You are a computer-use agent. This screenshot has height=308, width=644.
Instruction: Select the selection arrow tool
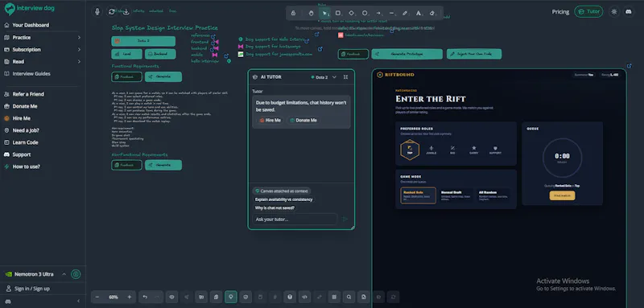click(324, 13)
